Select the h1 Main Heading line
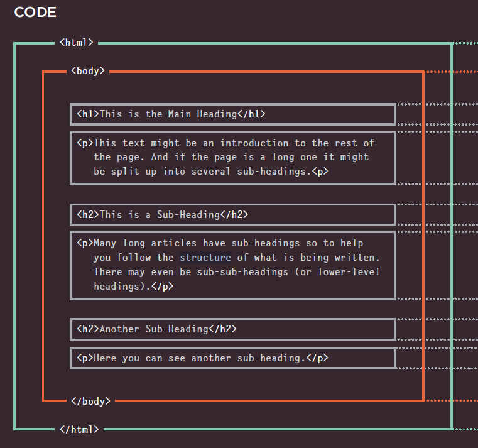This screenshot has height=448, width=478. [171, 114]
